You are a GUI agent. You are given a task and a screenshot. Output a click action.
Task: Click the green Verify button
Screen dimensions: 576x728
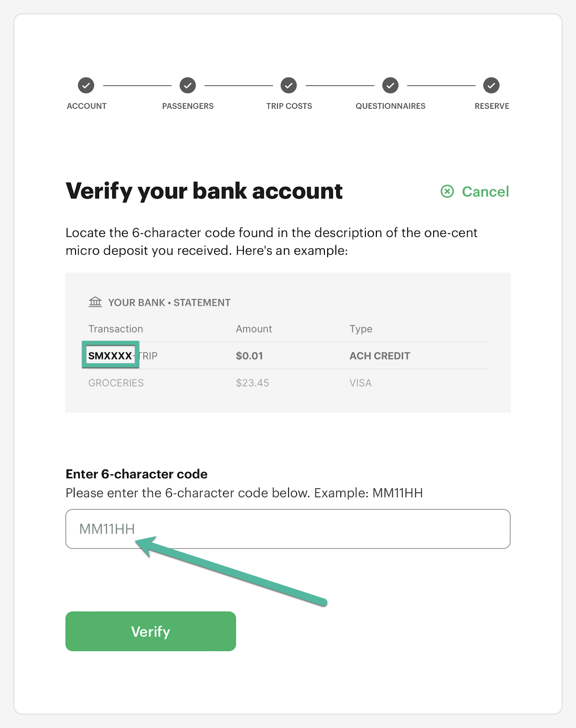151,631
